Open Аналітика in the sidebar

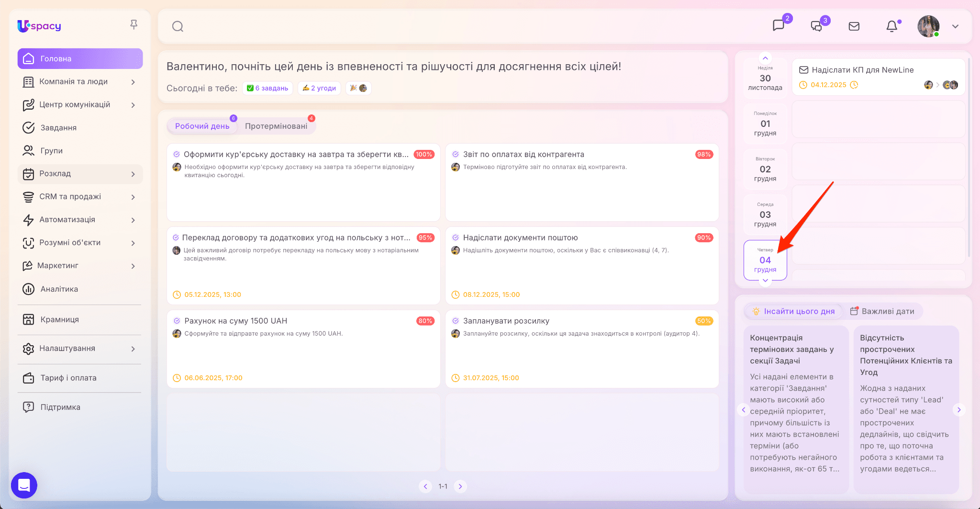pos(80,289)
